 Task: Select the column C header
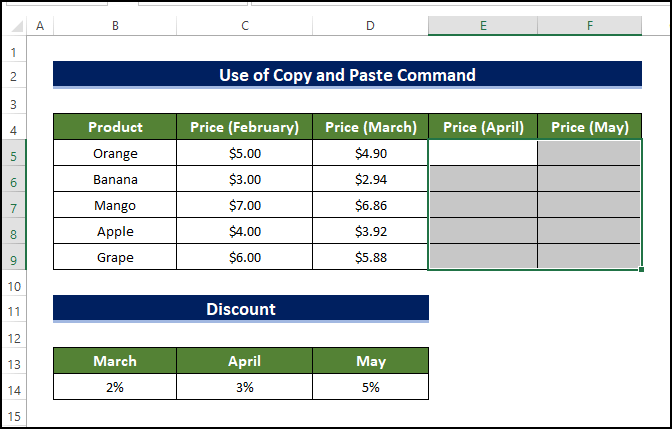pyautogui.click(x=244, y=25)
